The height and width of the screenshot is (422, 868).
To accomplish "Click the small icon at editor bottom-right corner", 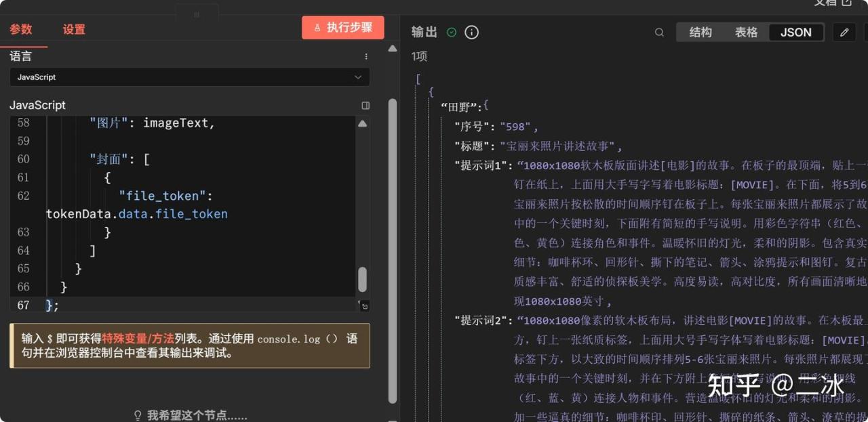I will click(x=364, y=306).
